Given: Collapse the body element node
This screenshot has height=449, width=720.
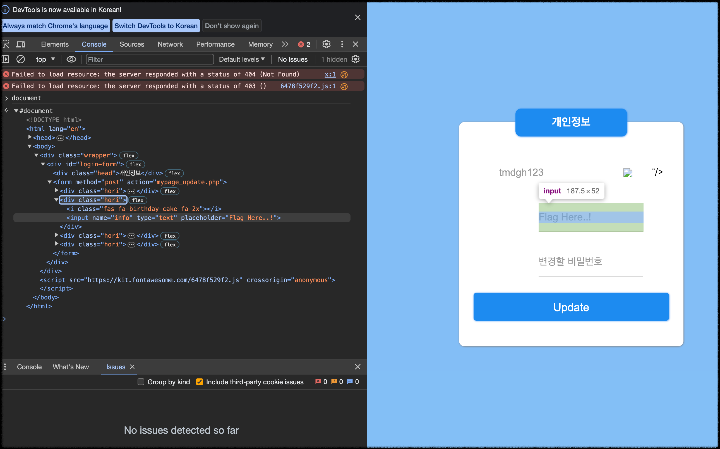Looking at the screenshot, I should tap(29, 146).
